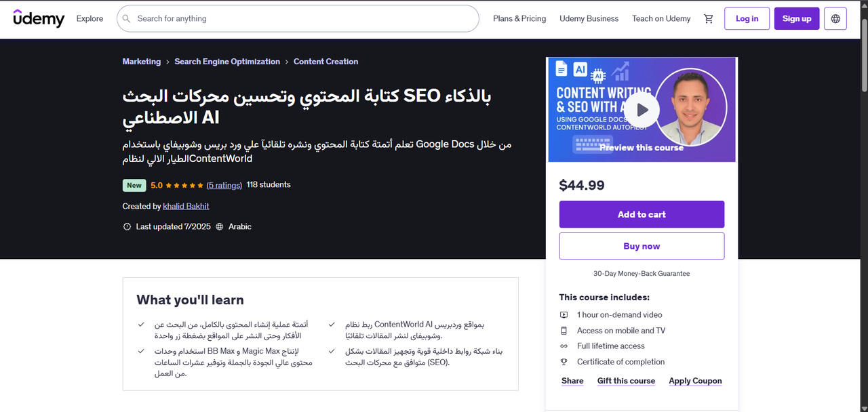Click Full lifetime access text
The image size is (868, 412).
pos(611,346)
